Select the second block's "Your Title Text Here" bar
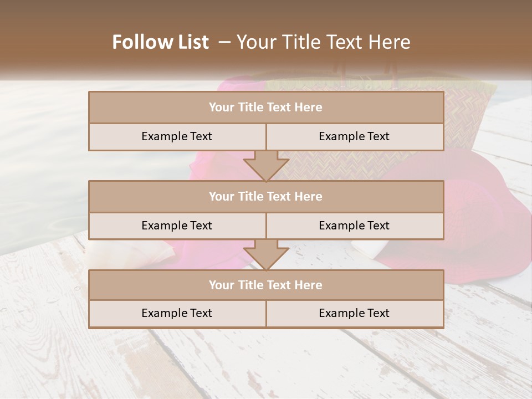Screen dimensions: 532x399 coord(267,196)
